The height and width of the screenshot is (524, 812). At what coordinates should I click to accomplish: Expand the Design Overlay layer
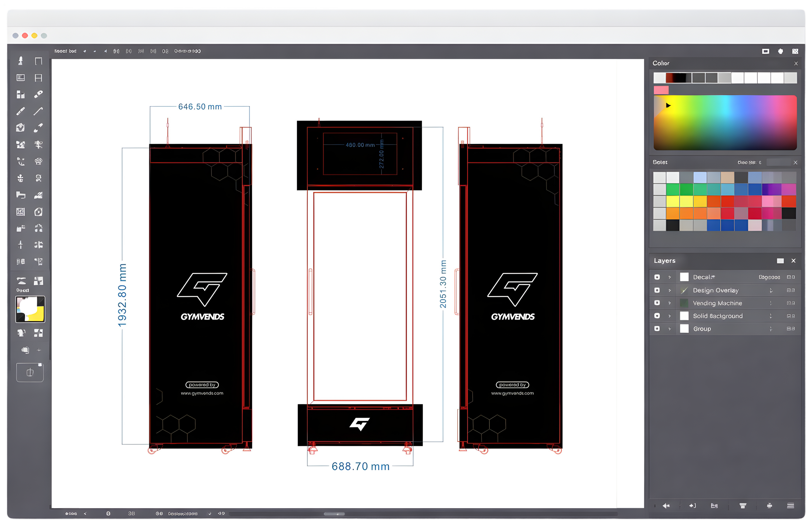670,290
